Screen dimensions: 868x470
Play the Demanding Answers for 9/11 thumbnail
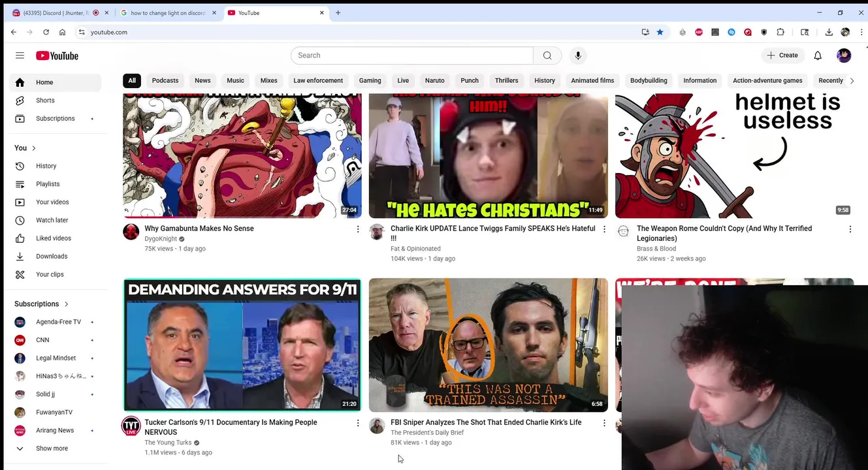242,345
